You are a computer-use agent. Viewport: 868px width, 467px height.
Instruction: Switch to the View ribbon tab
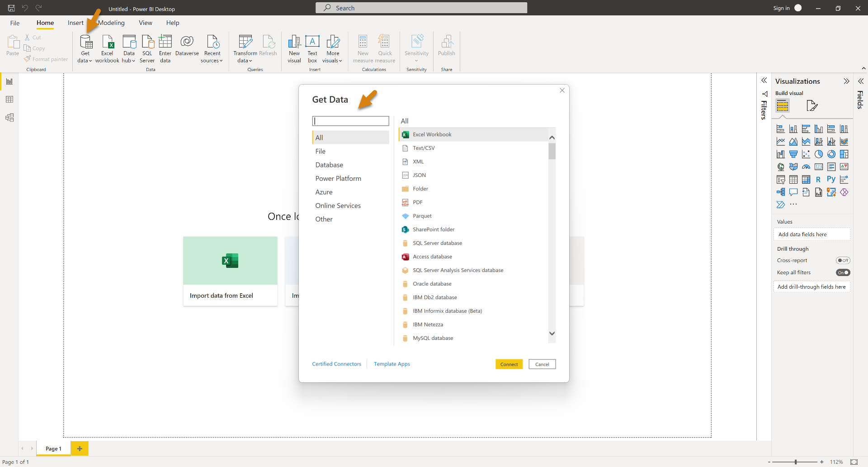pos(146,23)
